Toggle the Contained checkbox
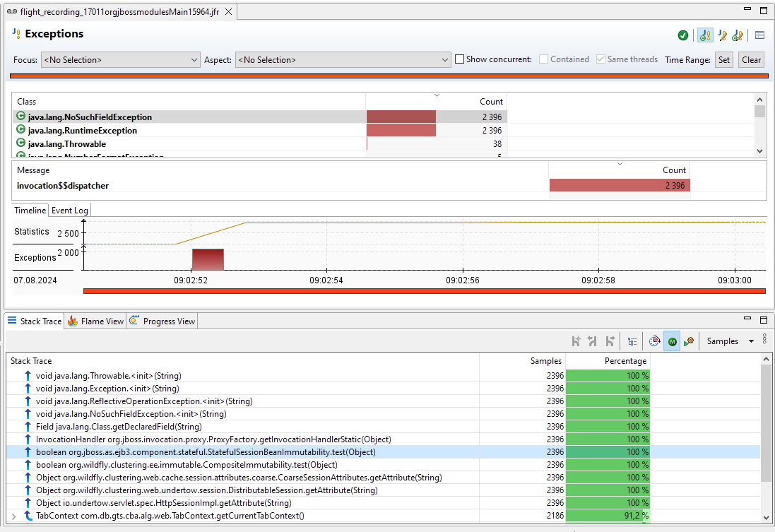The image size is (775, 532). point(543,60)
